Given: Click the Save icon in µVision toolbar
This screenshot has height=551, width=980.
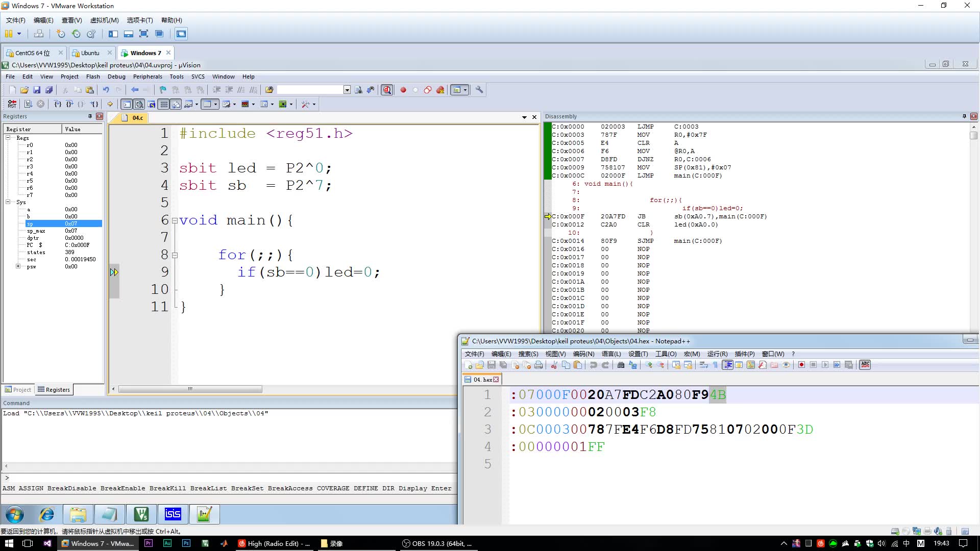Looking at the screenshot, I should [x=37, y=90].
